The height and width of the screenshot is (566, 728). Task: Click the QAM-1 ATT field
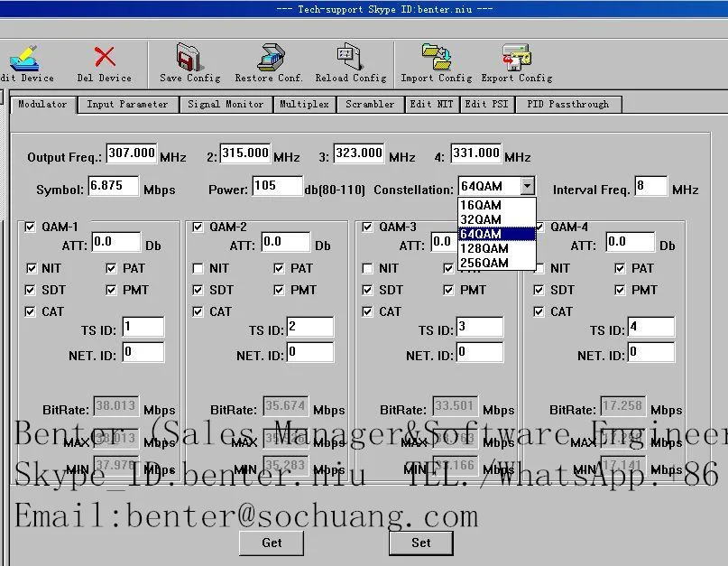tap(116, 242)
